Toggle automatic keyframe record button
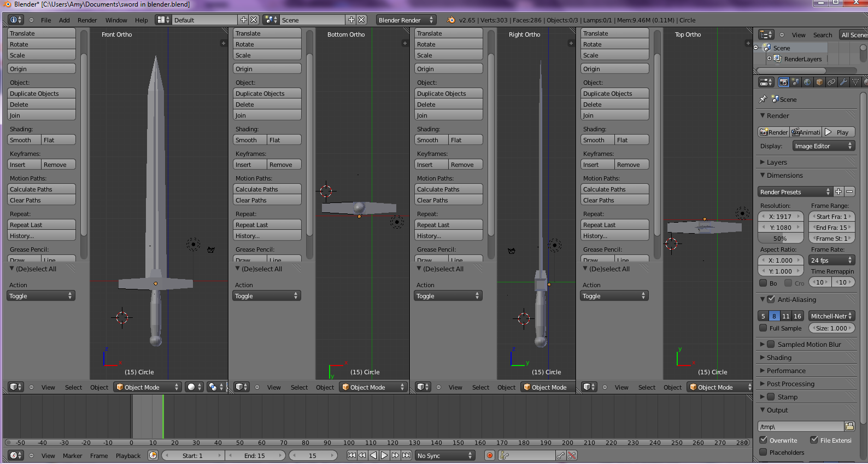This screenshot has height=464, width=868. 490,455
